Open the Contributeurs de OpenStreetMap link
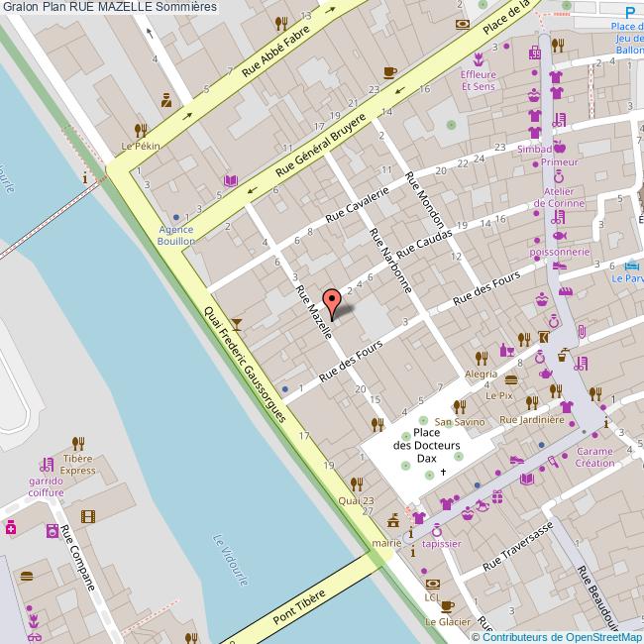Viewport: 644px width, 644px height. 563,636
